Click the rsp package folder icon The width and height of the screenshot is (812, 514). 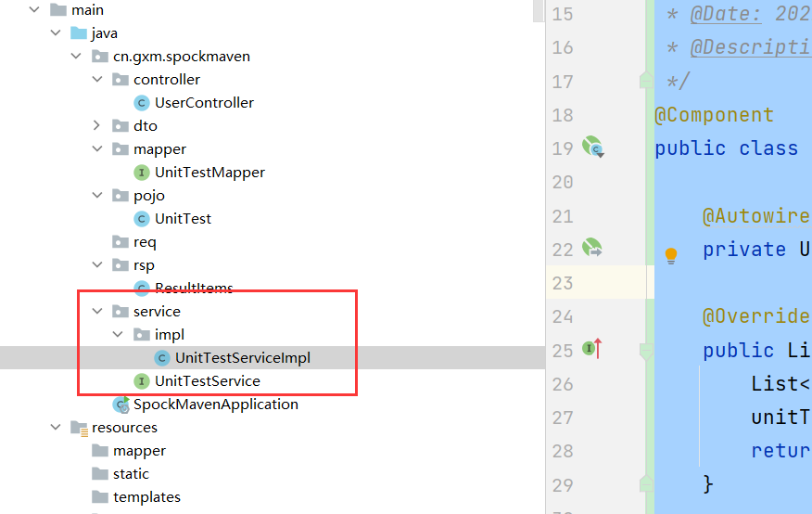pos(121,265)
